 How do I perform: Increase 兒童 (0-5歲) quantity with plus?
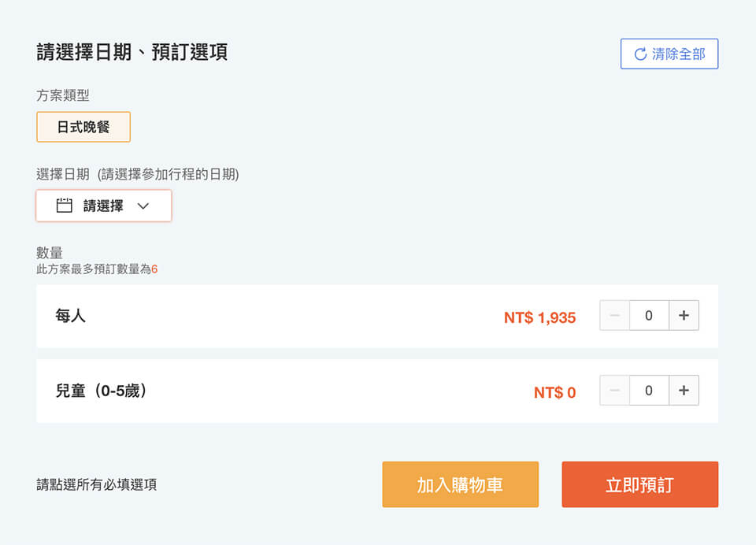(x=684, y=390)
